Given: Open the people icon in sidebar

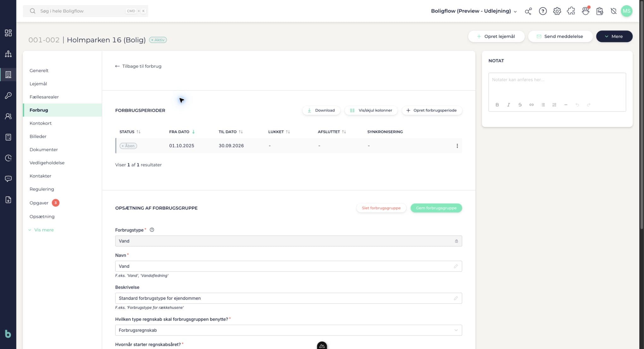Looking at the screenshot, I should point(8,116).
